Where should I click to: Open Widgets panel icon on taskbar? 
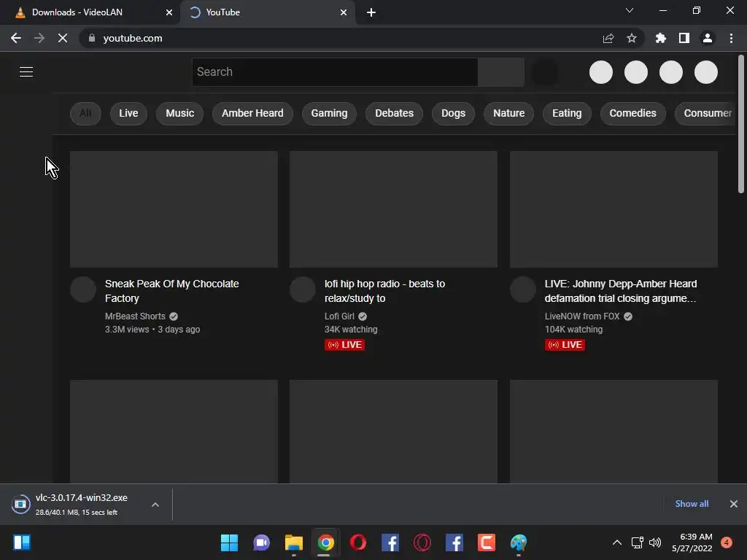pos(22,542)
